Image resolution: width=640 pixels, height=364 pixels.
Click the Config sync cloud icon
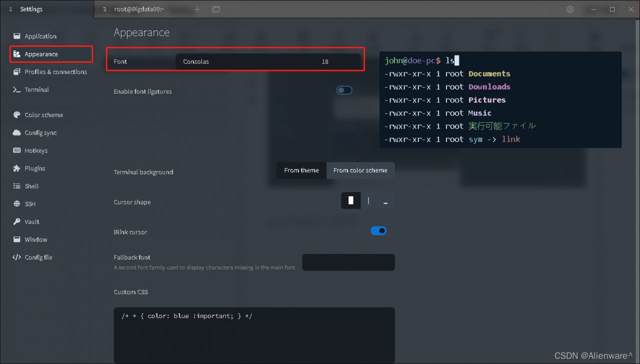16,133
